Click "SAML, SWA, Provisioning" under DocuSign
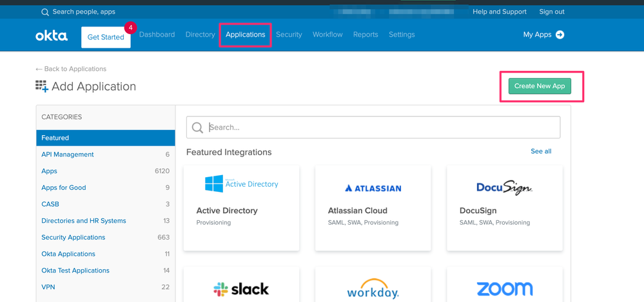 [x=495, y=223]
